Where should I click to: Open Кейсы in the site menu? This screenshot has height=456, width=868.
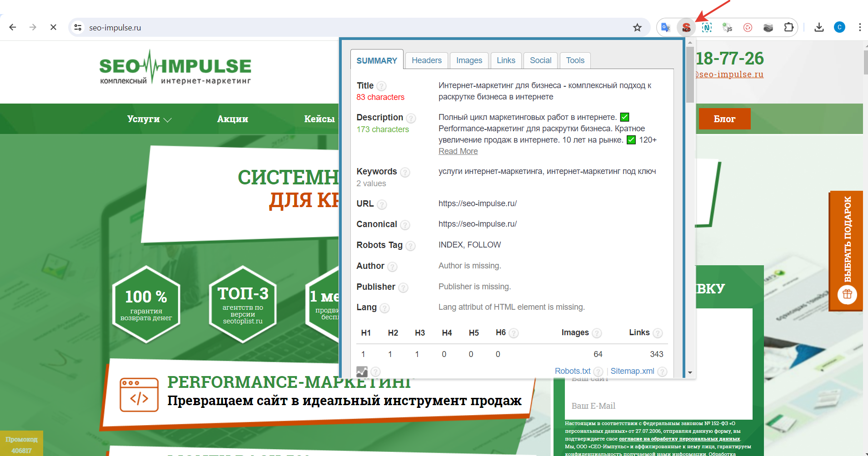coord(319,119)
